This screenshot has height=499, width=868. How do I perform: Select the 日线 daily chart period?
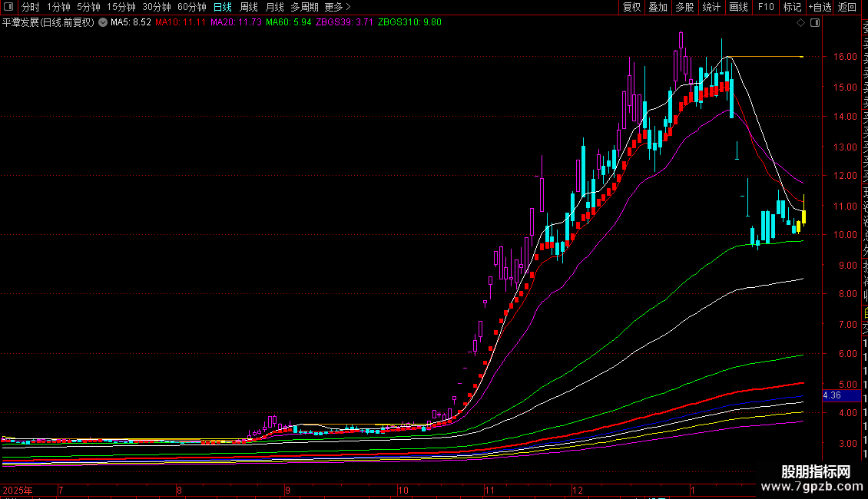pyautogui.click(x=223, y=8)
